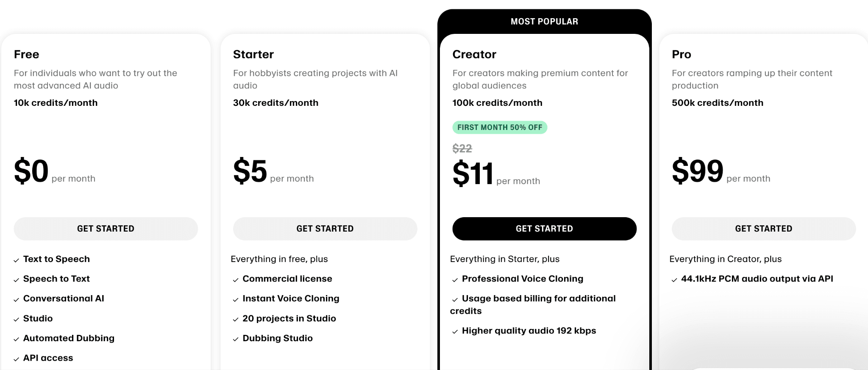Select the MOST POPULAR banner
Image resolution: width=868 pixels, height=370 pixels.
(x=544, y=21)
